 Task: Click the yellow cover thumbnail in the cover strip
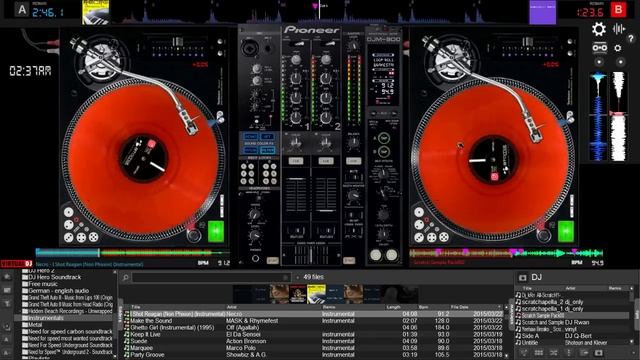pos(316,294)
